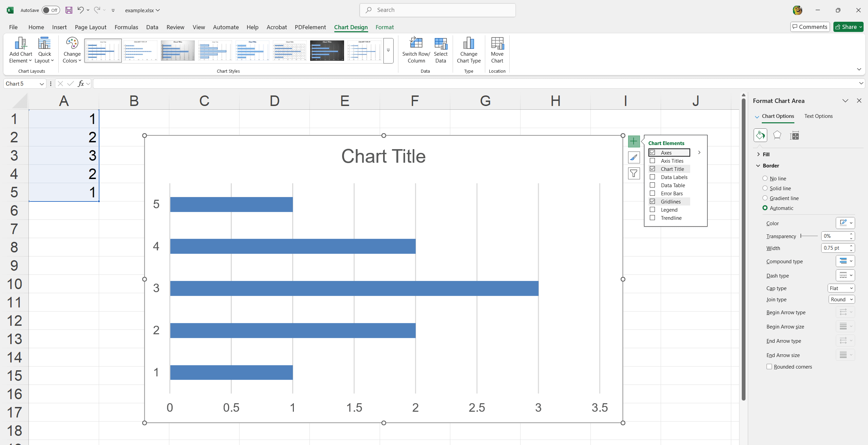Image resolution: width=868 pixels, height=445 pixels.
Task: Open the Move Chart dialog
Action: click(x=497, y=50)
